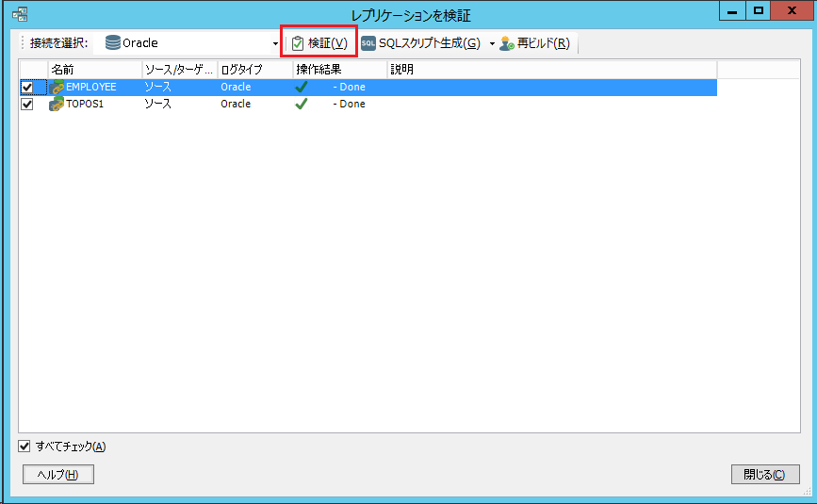Uncheck the TOPOS1 row checkbox

27,105
